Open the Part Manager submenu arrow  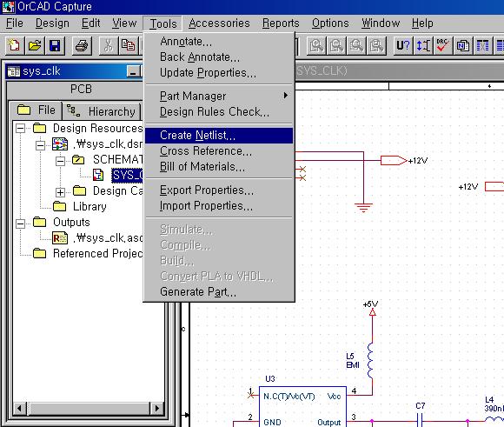[285, 96]
